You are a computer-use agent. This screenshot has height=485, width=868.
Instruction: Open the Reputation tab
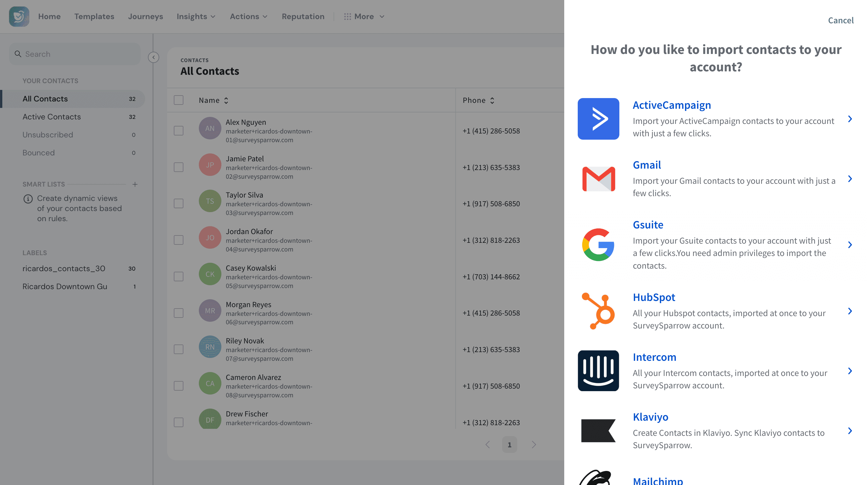[303, 16]
